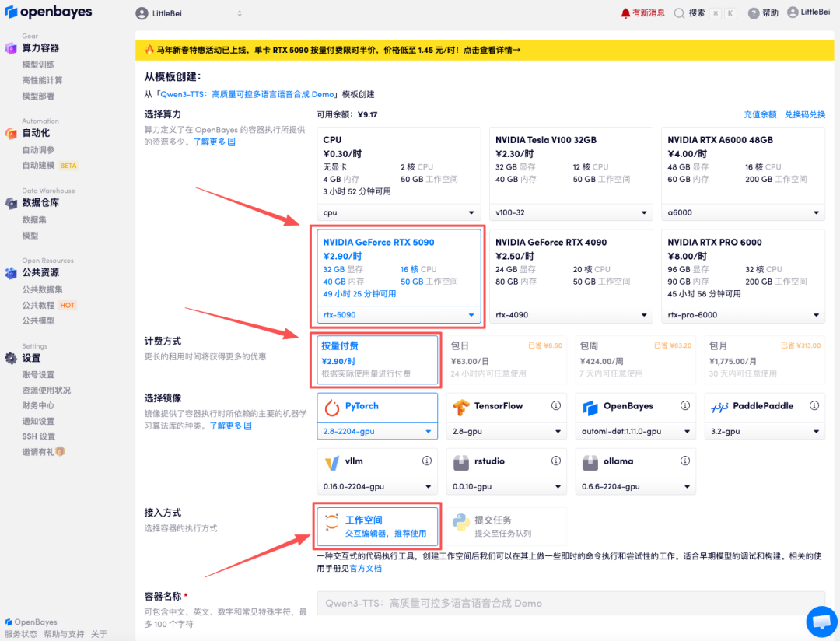Click the openbayes logo
The height and width of the screenshot is (641, 840).
[48, 12]
